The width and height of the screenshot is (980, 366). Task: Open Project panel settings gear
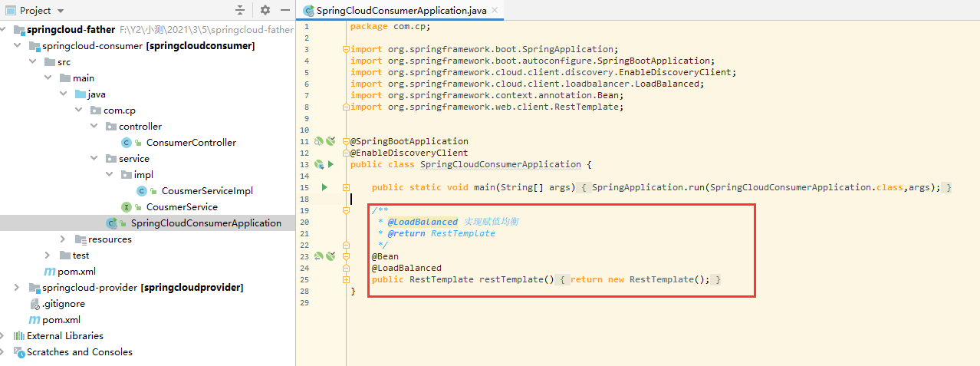[x=265, y=11]
